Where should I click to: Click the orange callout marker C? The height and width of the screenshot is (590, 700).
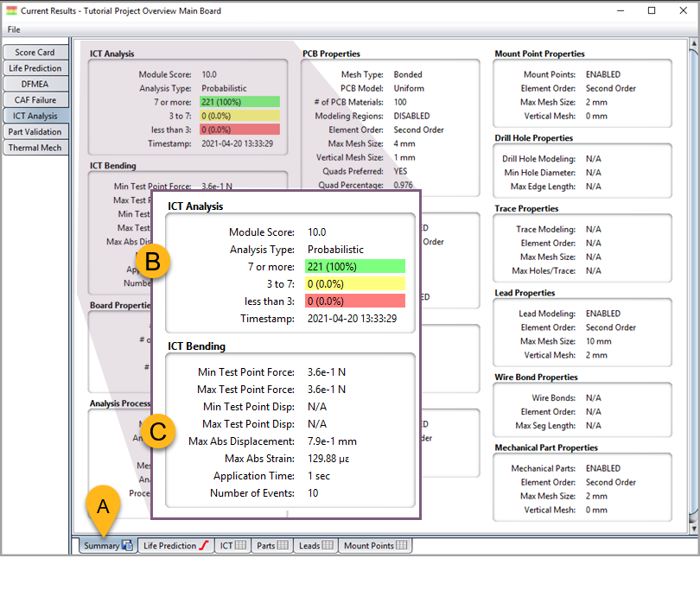(158, 432)
